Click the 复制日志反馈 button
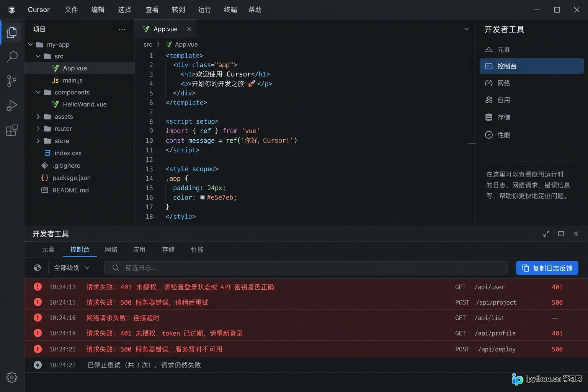 pyautogui.click(x=547, y=268)
